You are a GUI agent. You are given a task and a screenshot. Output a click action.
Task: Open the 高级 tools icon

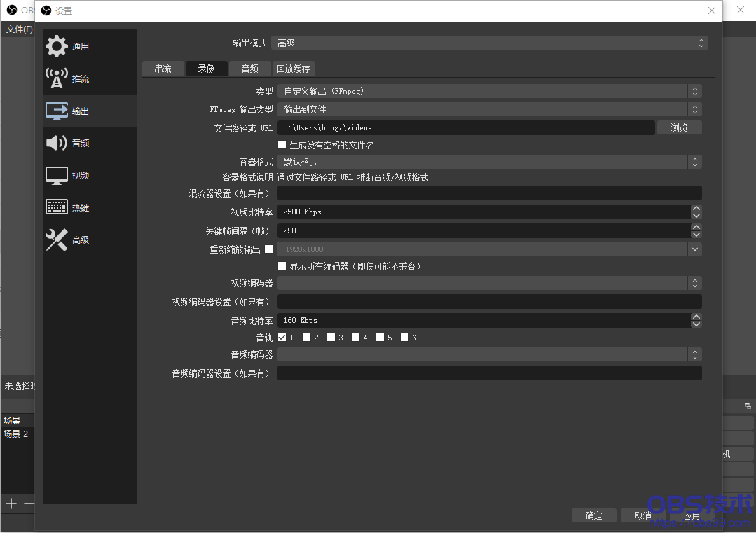(x=57, y=240)
